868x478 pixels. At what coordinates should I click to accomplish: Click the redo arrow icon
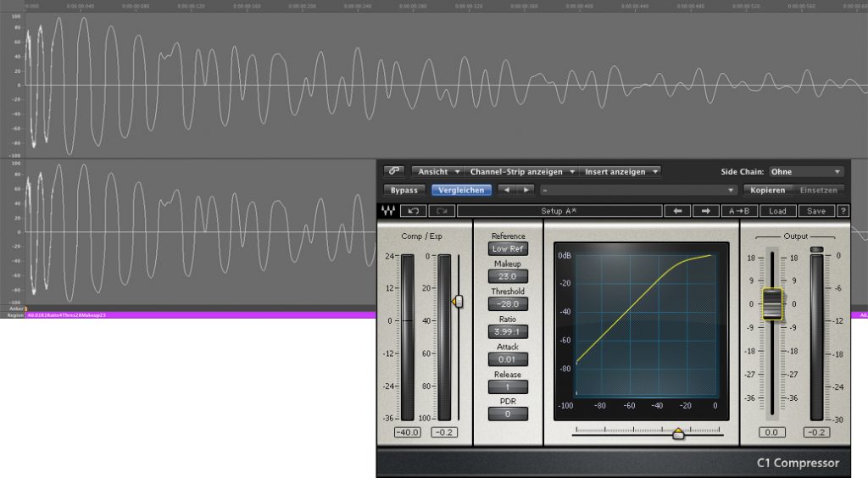pyautogui.click(x=441, y=211)
